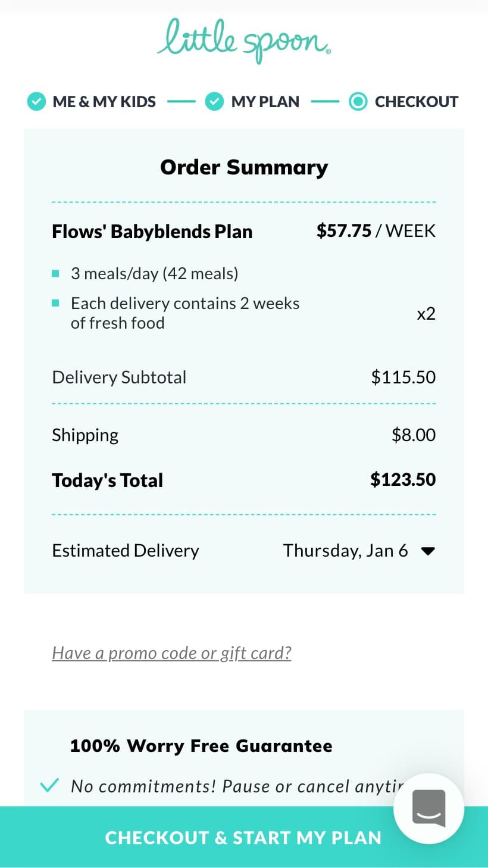488x868 pixels.
Task: Click the Little Spoon logo
Action: [244, 40]
